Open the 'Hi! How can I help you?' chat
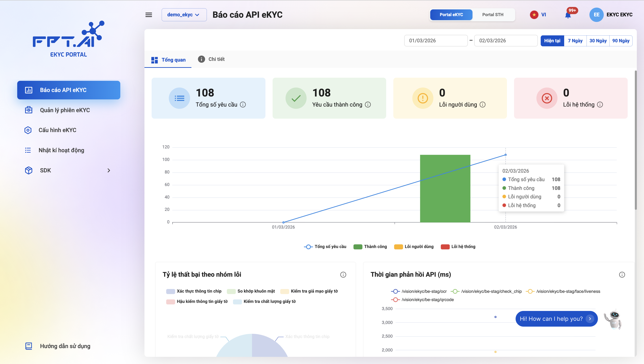 [x=557, y=319]
